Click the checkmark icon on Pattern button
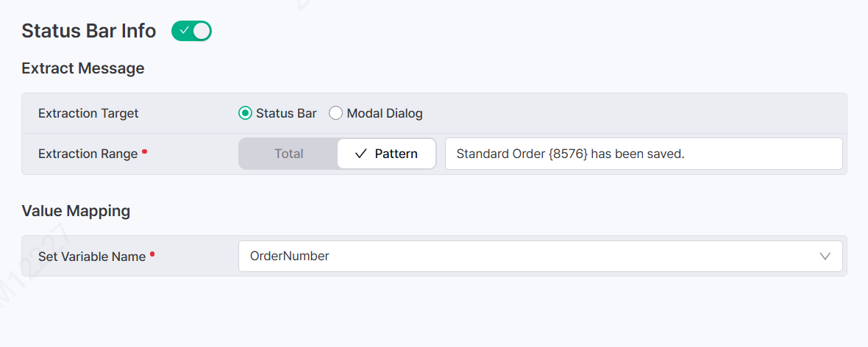Viewport: 868px width, 347px height. [360, 154]
